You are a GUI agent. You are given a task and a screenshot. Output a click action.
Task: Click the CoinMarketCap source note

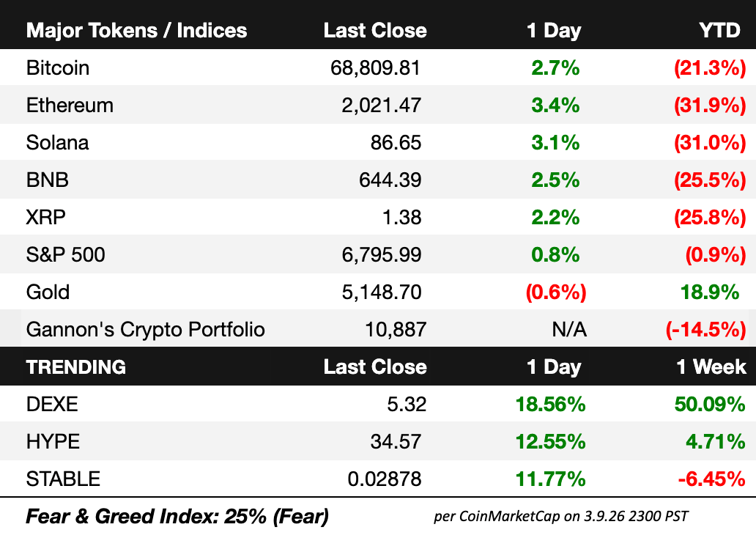(560, 517)
